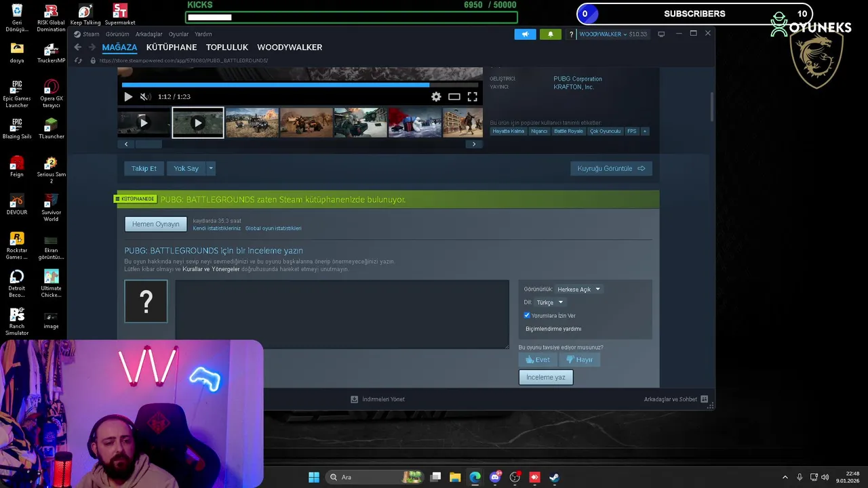
Task: Switch to KÜTÜPHANE tab
Action: pos(172,47)
